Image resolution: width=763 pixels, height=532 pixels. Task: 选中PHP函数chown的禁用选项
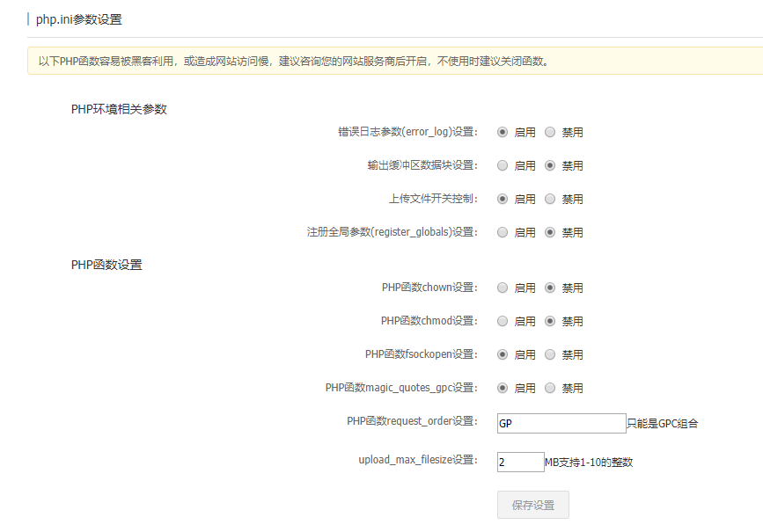click(550, 288)
